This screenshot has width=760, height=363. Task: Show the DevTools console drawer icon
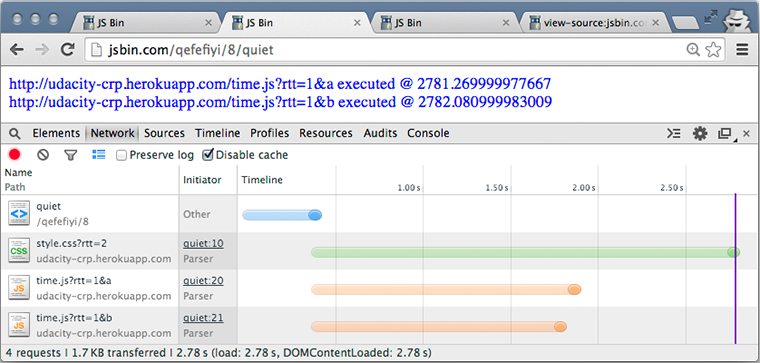click(674, 133)
